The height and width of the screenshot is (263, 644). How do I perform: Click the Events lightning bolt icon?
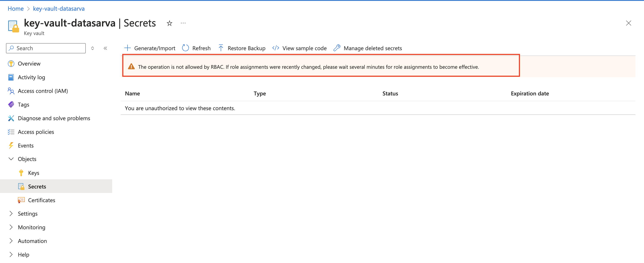[11, 145]
